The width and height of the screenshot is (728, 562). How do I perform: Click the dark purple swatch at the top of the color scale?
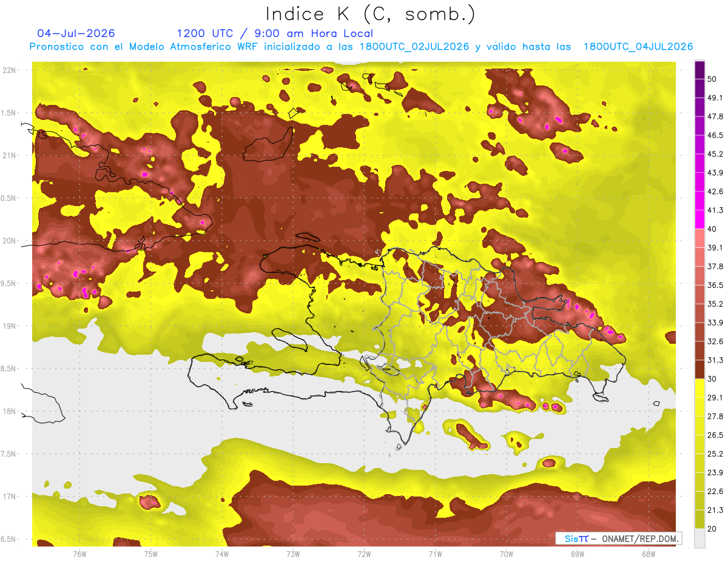[x=699, y=70]
